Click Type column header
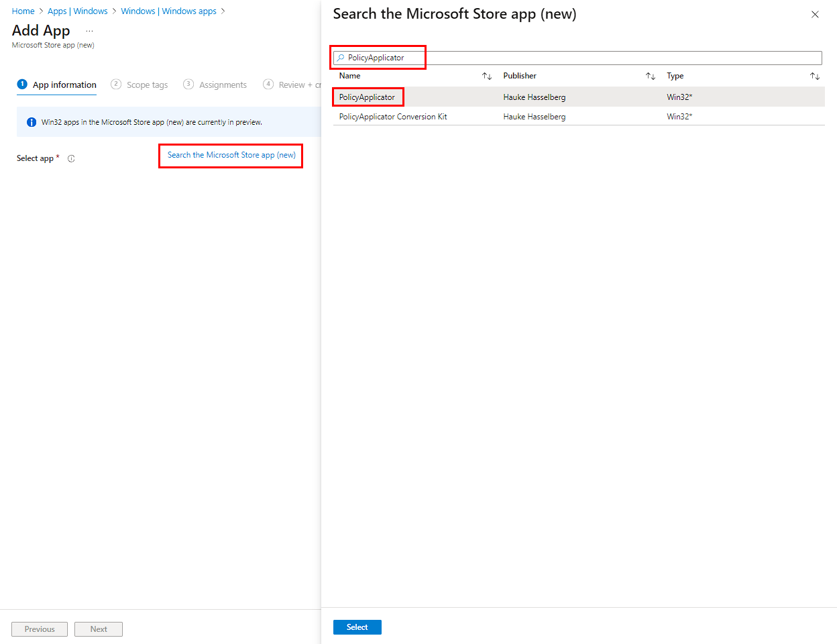The image size is (837, 644). coord(675,76)
